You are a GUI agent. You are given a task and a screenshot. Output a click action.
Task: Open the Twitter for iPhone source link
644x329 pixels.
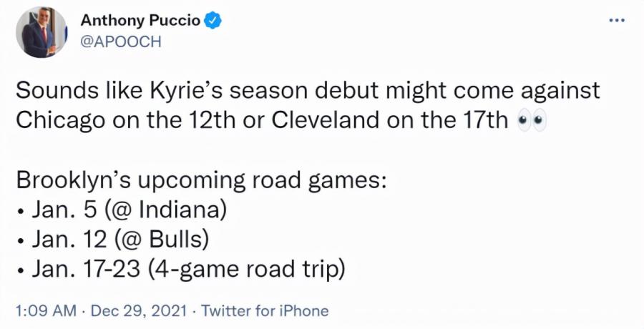(265, 310)
